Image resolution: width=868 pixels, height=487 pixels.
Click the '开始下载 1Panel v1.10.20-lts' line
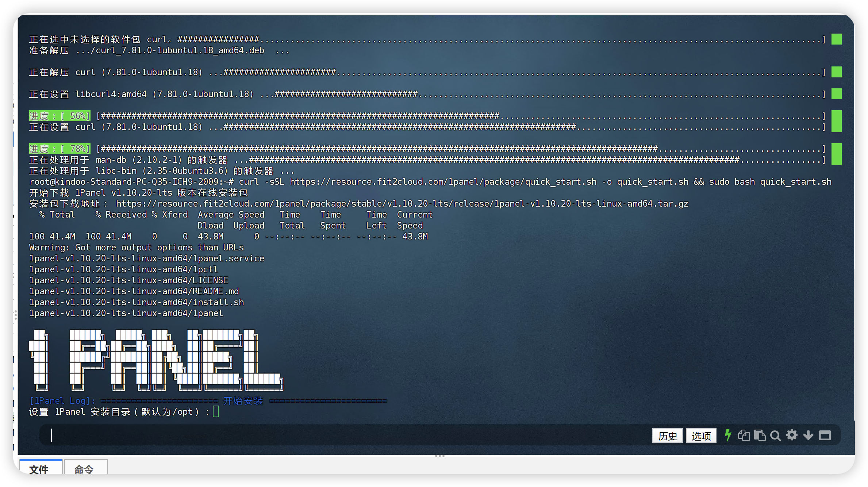(138, 193)
